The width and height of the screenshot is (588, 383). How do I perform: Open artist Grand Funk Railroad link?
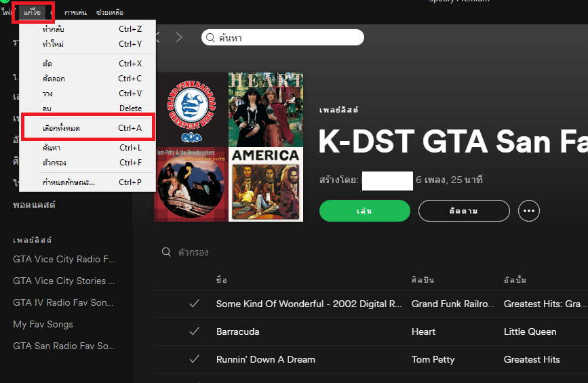click(453, 304)
